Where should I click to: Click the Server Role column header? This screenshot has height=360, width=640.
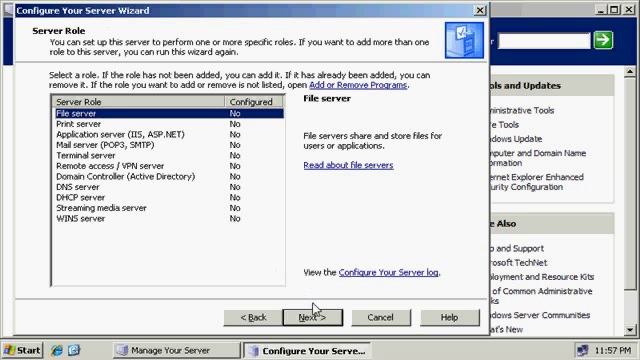[x=138, y=102]
